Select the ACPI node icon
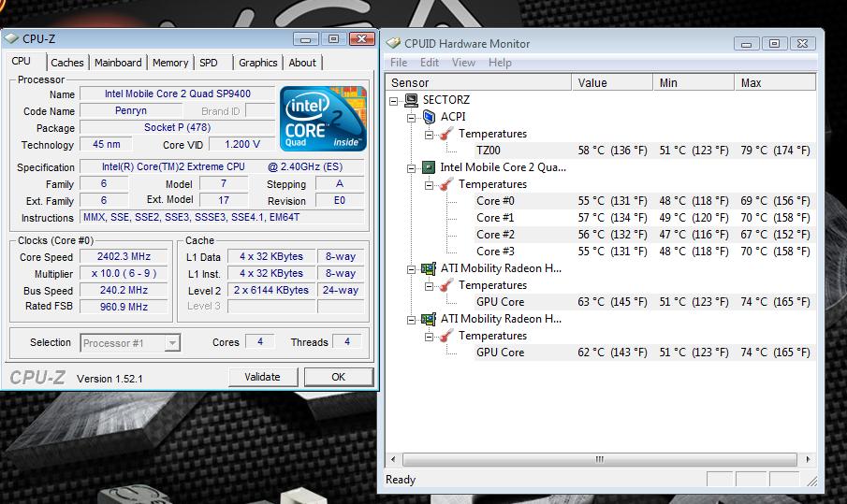Image resolution: width=847 pixels, height=504 pixels. coord(430,117)
